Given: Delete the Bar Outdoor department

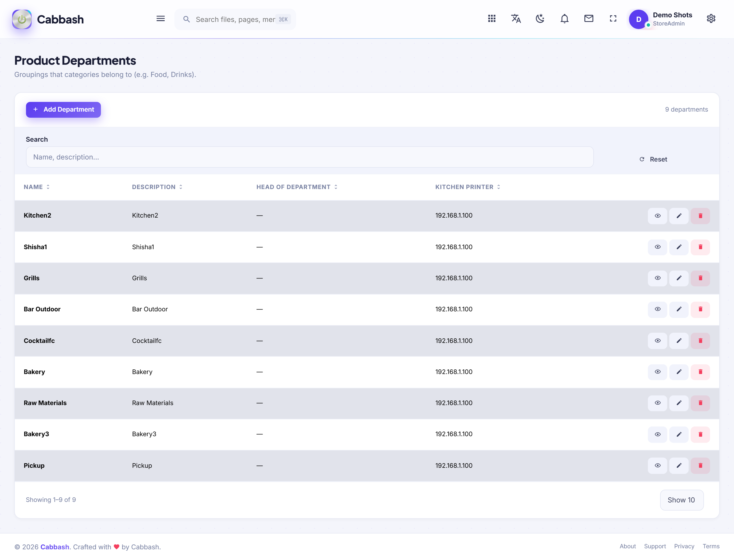Looking at the screenshot, I should coord(700,309).
